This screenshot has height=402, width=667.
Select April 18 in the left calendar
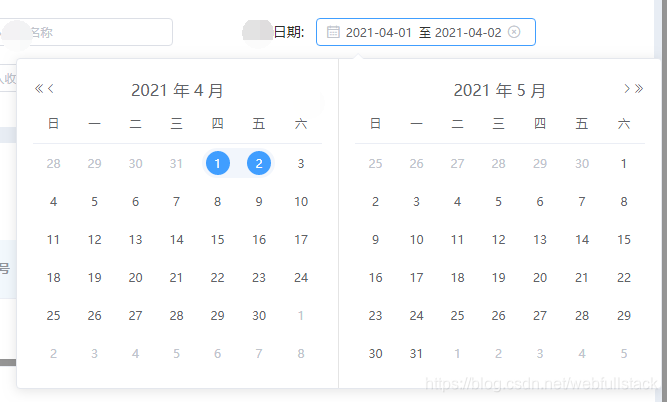pos(53,278)
